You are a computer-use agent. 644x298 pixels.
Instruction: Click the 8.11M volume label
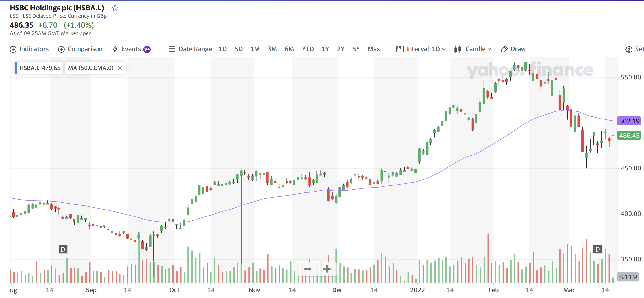pyautogui.click(x=628, y=277)
